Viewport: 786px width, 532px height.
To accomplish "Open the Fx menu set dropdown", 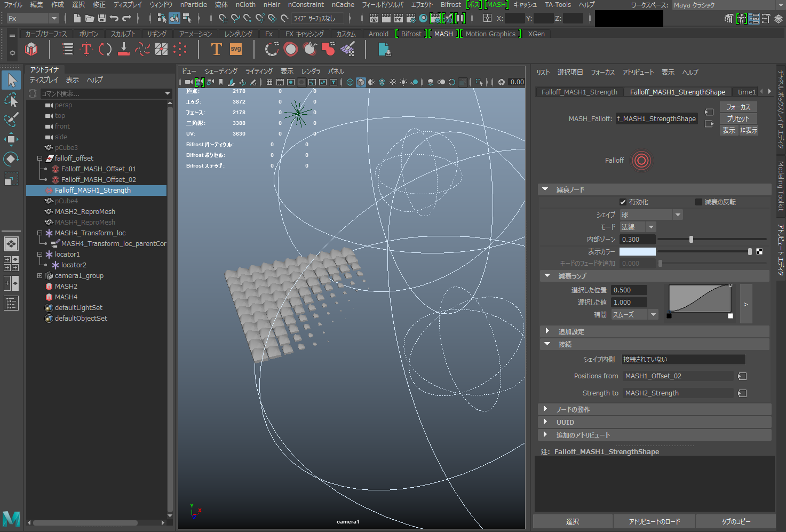I will click(x=32, y=18).
